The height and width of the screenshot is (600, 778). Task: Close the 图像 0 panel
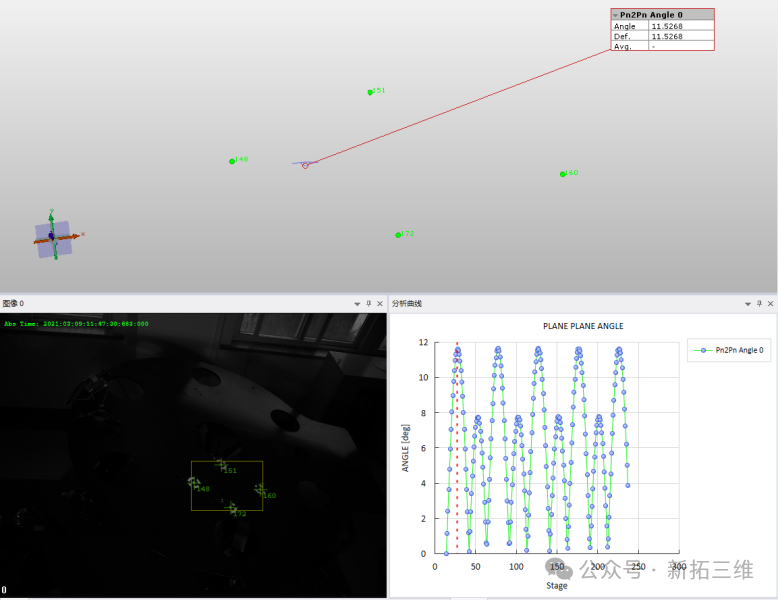[x=380, y=304]
